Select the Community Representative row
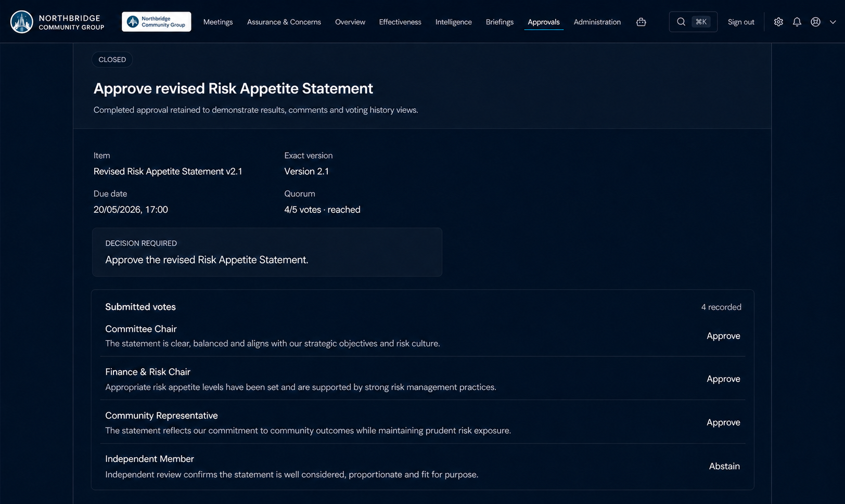845x504 pixels. point(422,422)
